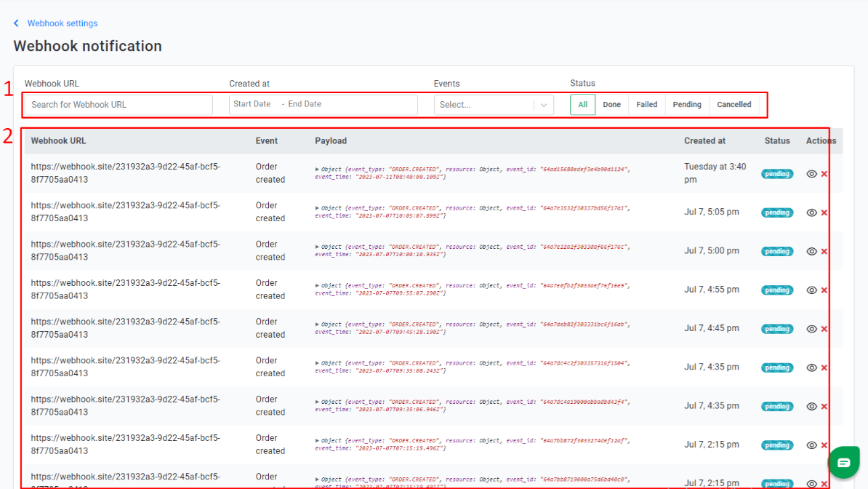Image resolution: width=868 pixels, height=489 pixels.
Task: Click pending badge on Jul 7, 4:55 pm row
Action: tap(777, 290)
